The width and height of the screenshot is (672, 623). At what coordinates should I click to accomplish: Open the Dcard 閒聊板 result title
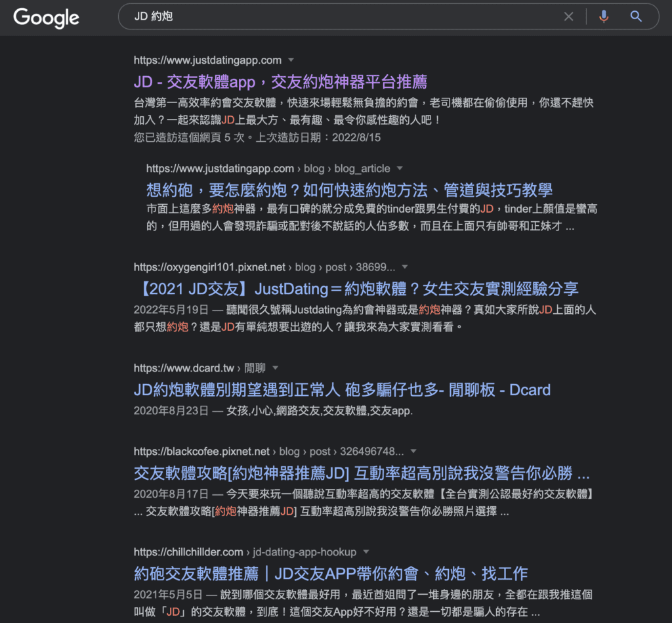point(342,389)
